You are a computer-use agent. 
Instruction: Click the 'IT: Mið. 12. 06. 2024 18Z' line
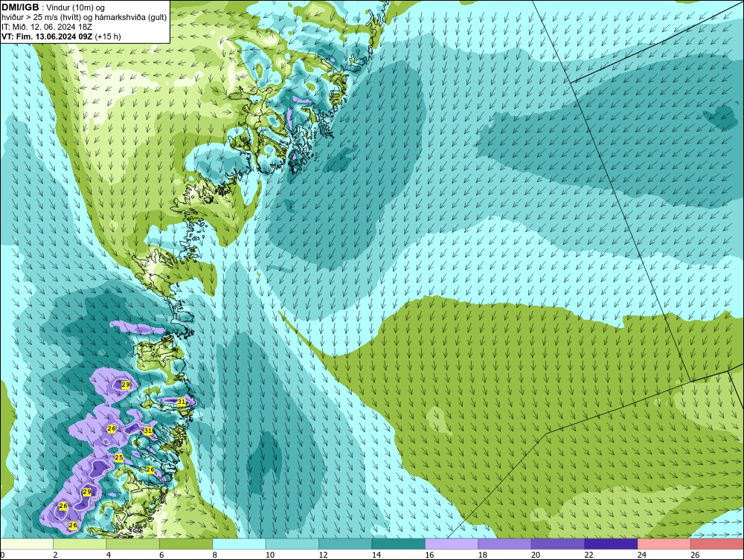pos(47,27)
